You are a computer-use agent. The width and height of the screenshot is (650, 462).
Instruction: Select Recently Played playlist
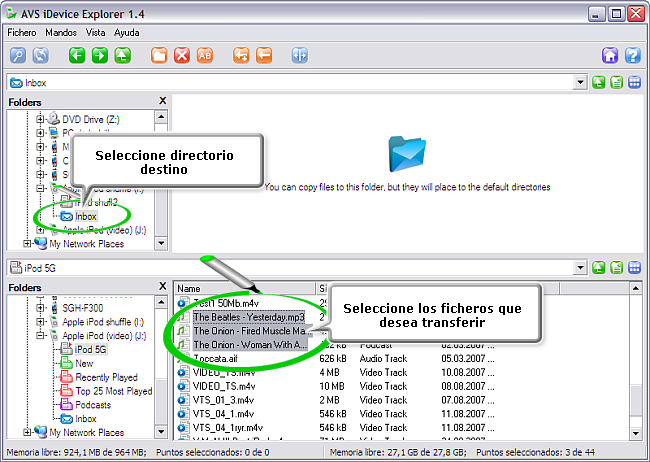[x=107, y=377]
